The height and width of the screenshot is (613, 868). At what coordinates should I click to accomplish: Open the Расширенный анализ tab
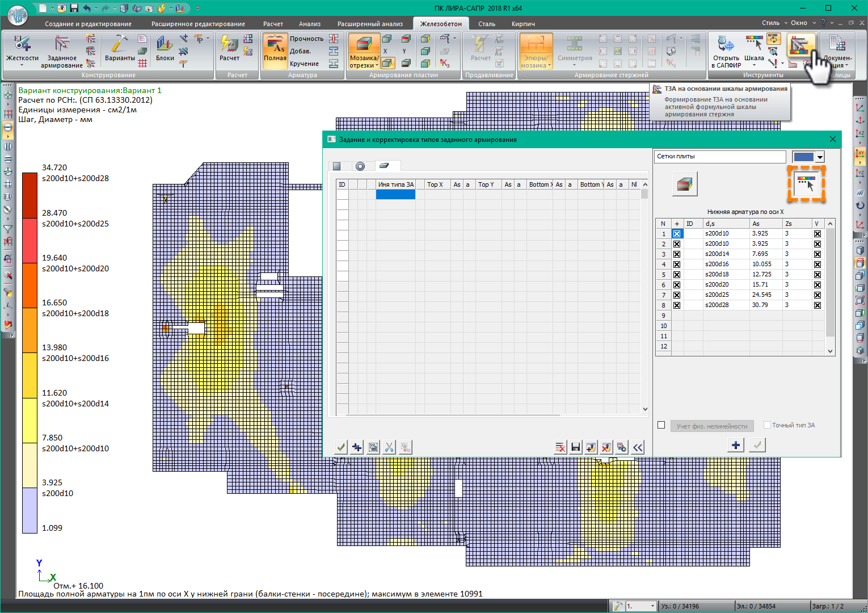coord(370,24)
